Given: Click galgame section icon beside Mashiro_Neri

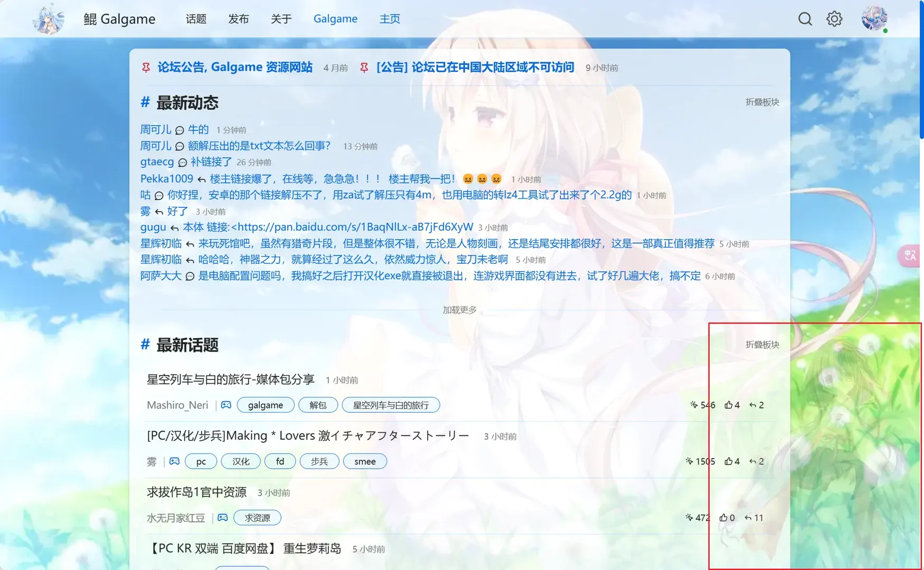Looking at the screenshot, I should click(226, 405).
